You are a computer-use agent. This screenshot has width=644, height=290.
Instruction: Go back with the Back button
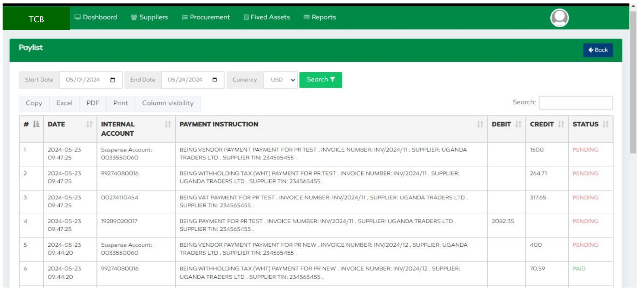tap(598, 50)
